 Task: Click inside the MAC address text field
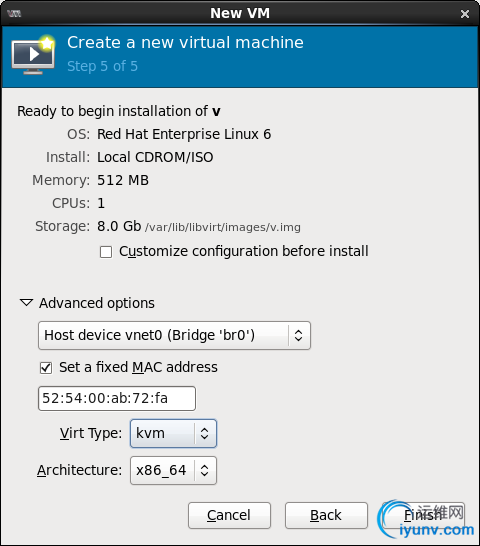[x=117, y=398]
